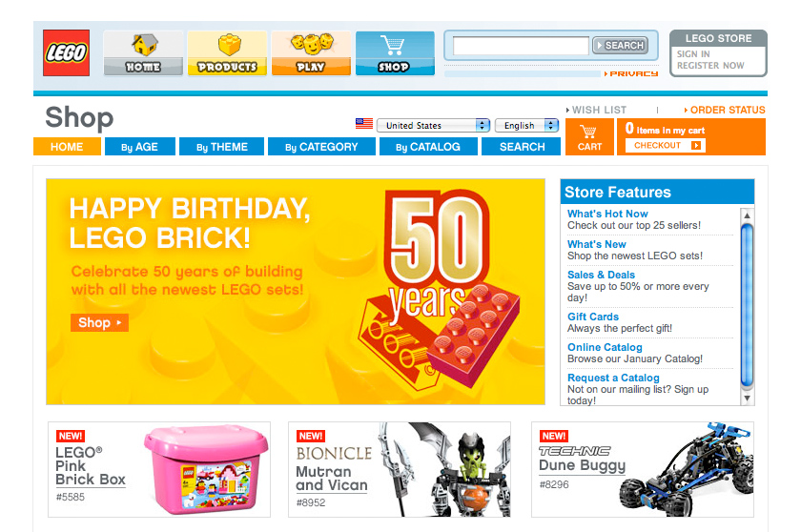Screen dimensions: 801x532
Task: Open Play minifigure heads icon button
Action: pyautogui.click(x=311, y=53)
